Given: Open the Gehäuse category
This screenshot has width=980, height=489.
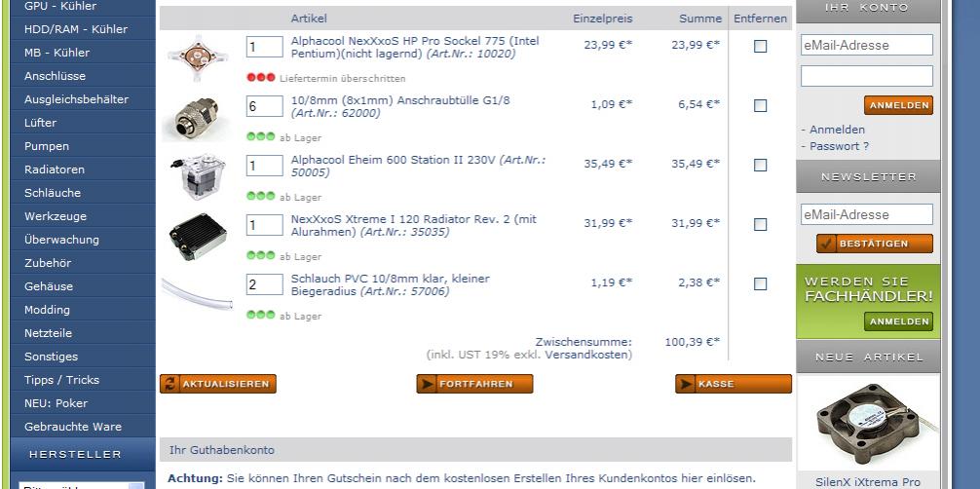Looking at the screenshot, I should [83, 286].
